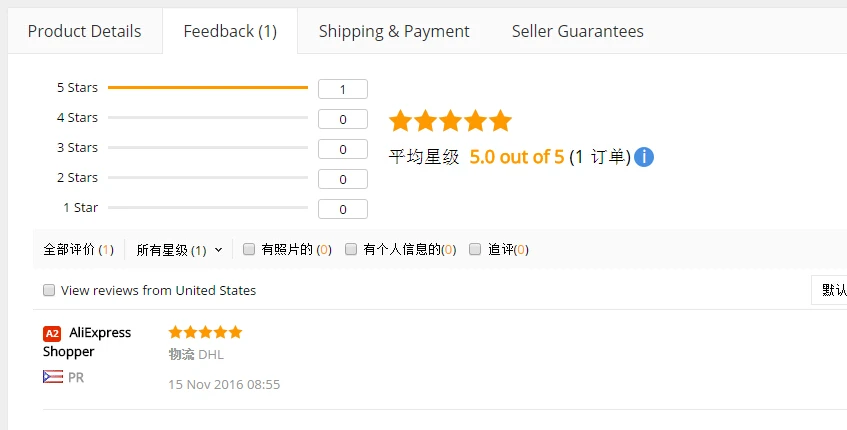Toggle the 有照片的 (with photos) checkbox
The image size is (847, 430).
249,249
